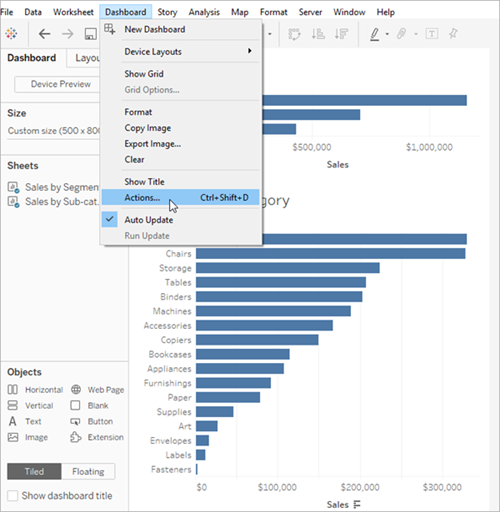This screenshot has height=512, width=500.
Task: Click the Undo back arrow icon
Action: (x=44, y=34)
